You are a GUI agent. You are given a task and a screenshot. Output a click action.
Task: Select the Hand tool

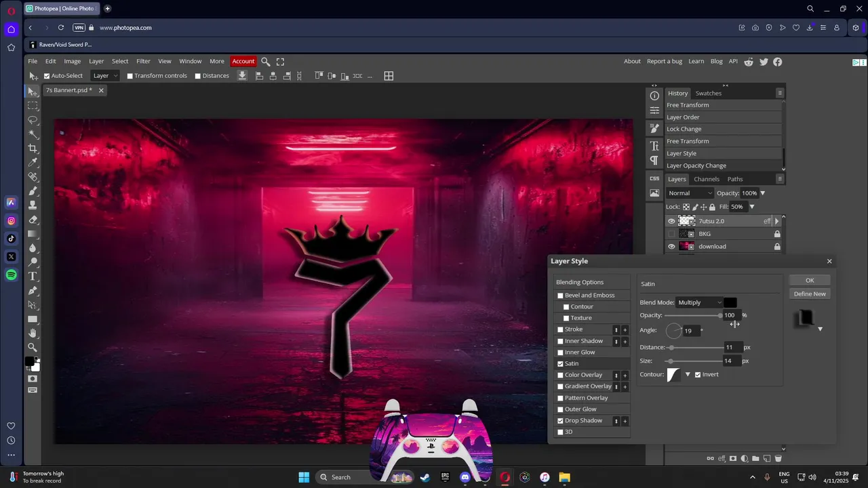pos(33,333)
